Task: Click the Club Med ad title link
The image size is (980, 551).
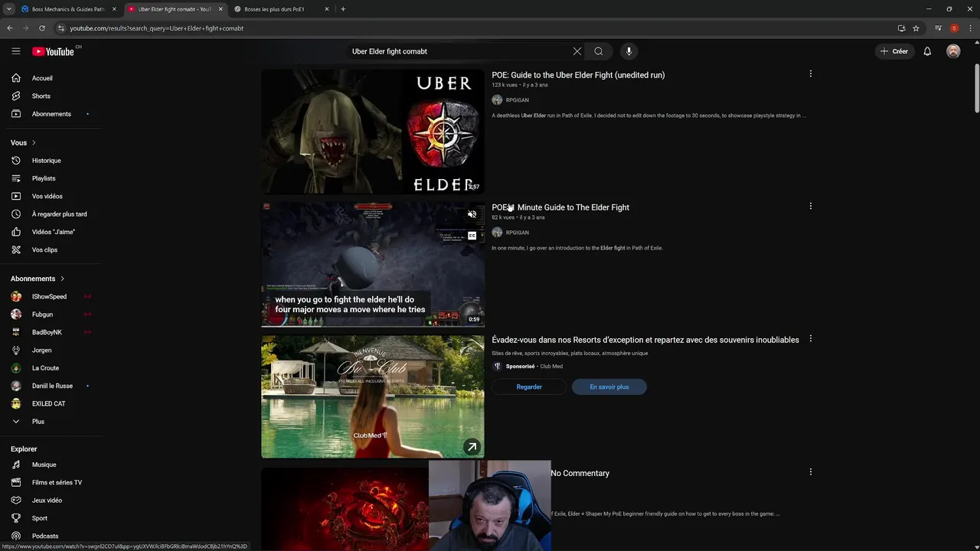Action: coord(645,340)
